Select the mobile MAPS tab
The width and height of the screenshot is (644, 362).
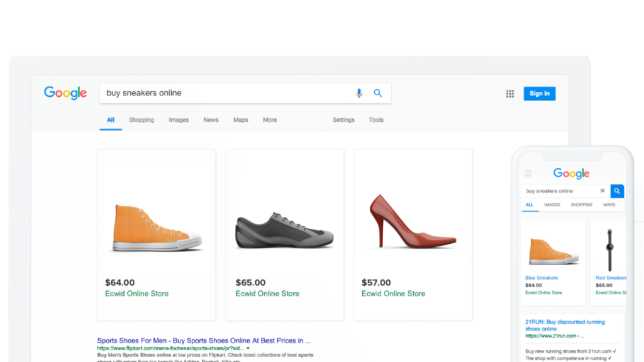[609, 205]
